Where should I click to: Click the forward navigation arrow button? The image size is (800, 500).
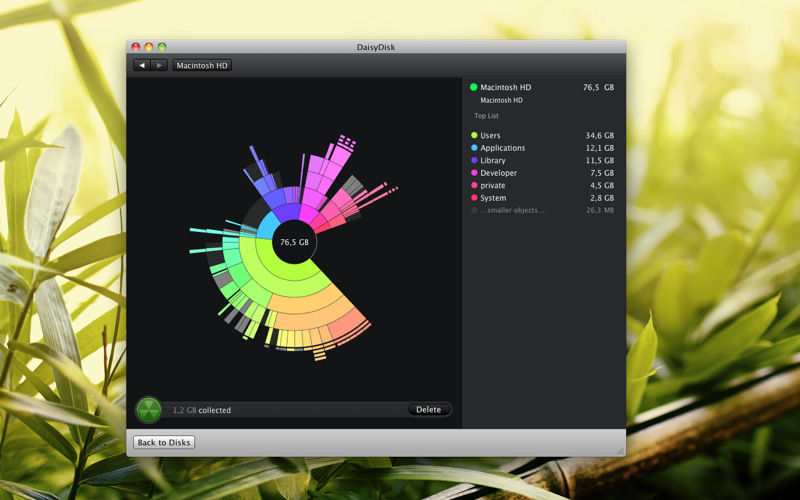[x=159, y=65]
